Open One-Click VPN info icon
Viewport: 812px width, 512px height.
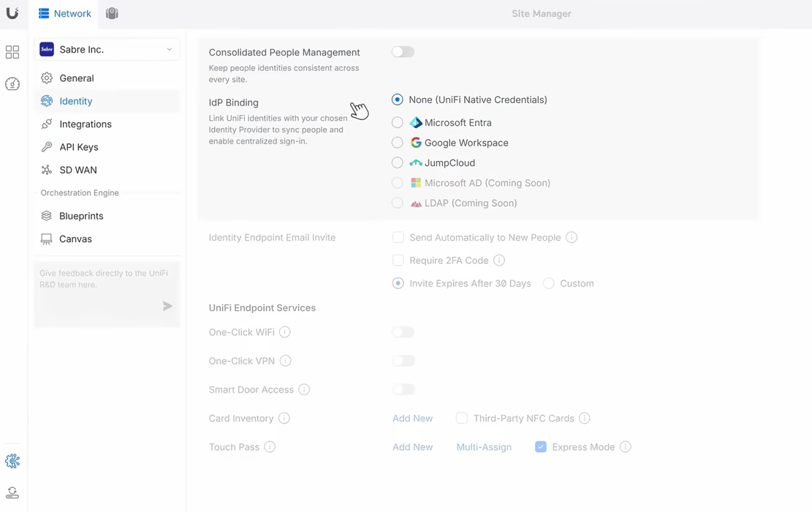click(285, 361)
